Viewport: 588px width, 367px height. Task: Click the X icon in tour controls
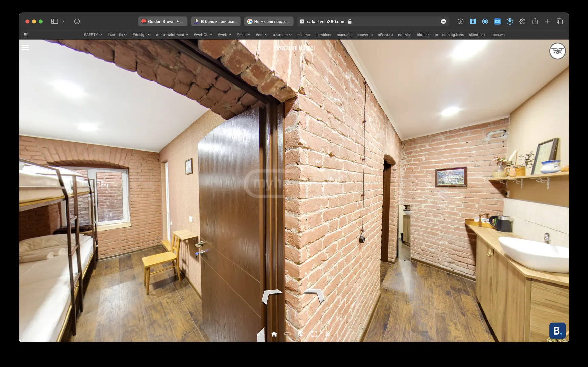[x=327, y=334]
